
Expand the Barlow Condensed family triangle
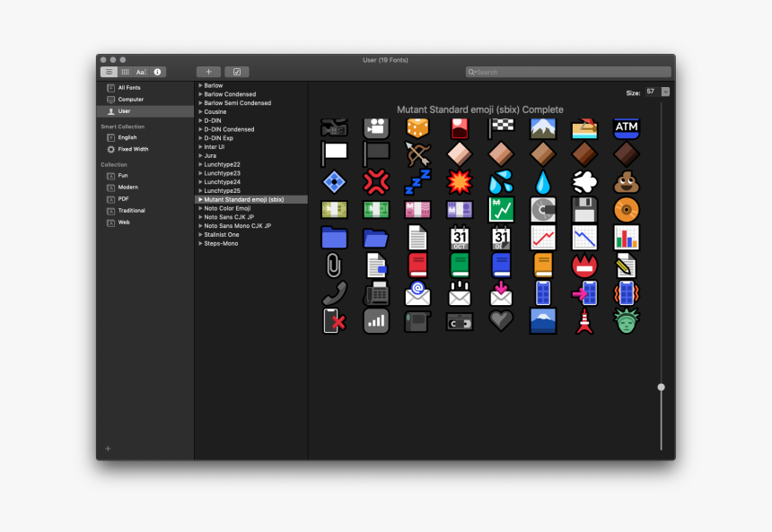pyautogui.click(x=200, y=94)
